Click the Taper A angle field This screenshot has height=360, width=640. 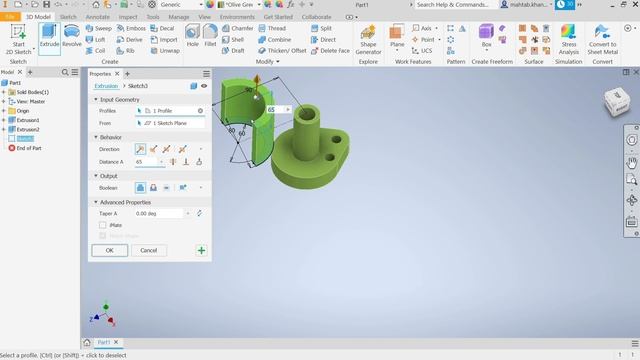[159, 213]
